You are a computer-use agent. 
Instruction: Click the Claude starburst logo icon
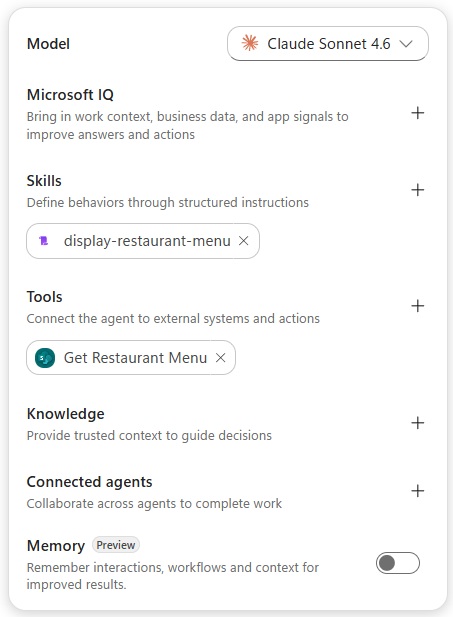tap(250, 43)
